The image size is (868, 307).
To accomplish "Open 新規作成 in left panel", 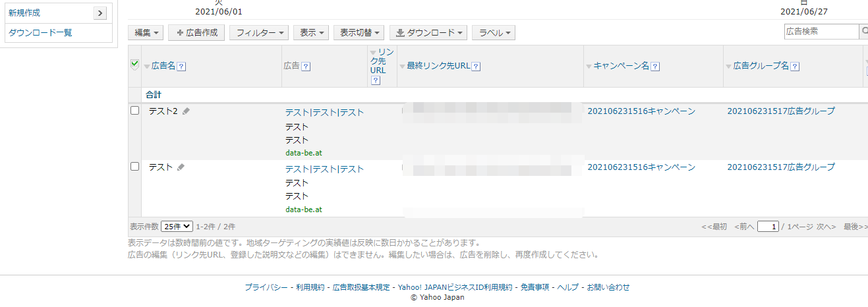I will 24,13.
